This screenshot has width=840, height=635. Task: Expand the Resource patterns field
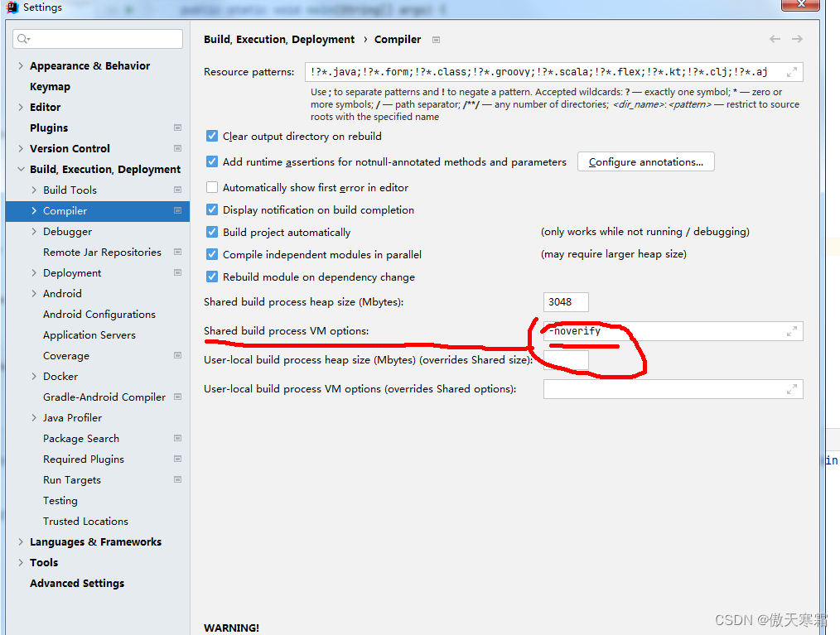pyautogui.click(x=792, y=72)
